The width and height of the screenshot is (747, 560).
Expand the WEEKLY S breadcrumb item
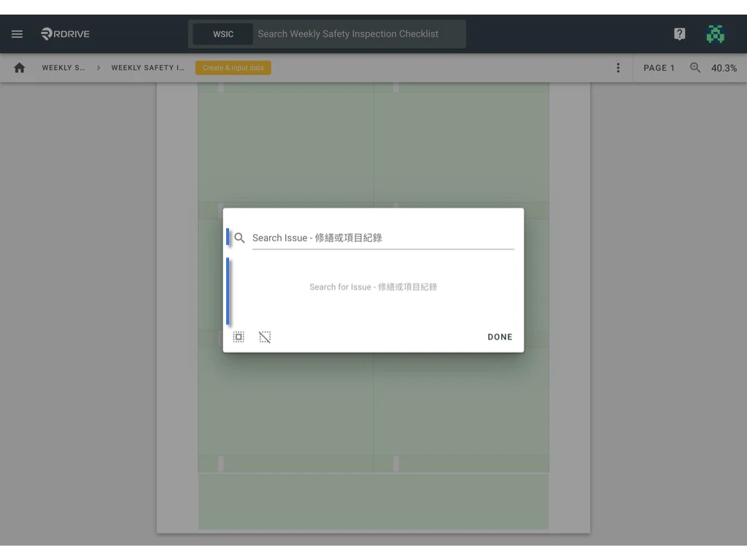tap(64, 67)
